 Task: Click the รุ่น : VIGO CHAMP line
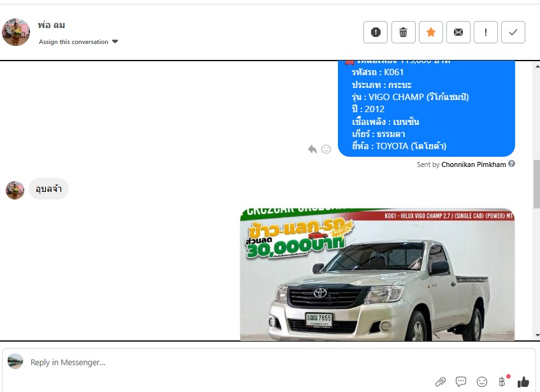[410, 97]
